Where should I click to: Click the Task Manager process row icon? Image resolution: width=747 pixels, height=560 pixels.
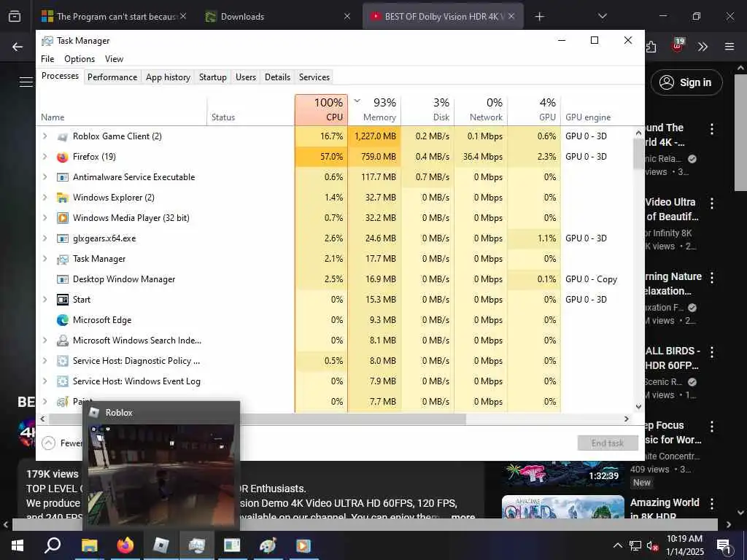[63, 259]
